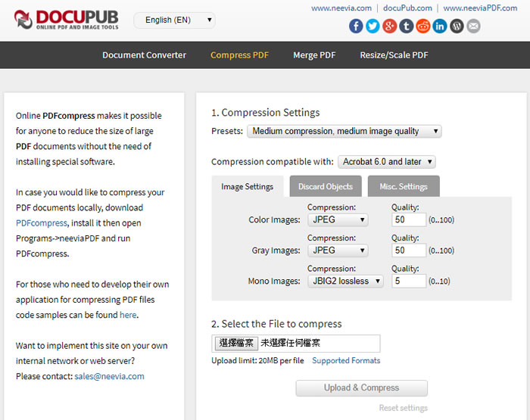
Task: Visit docuPub.com link
Action: click(x=407, y=8)
